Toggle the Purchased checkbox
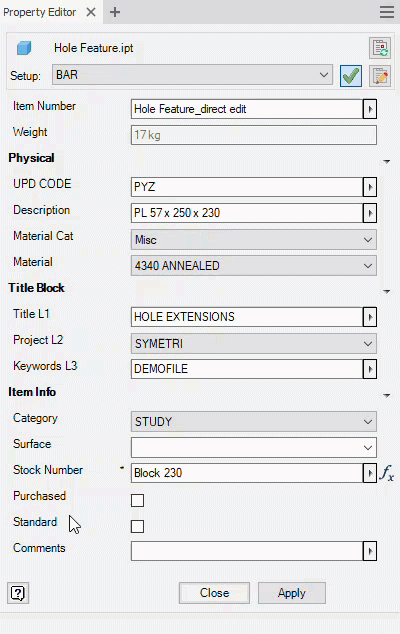 [138, 501]
